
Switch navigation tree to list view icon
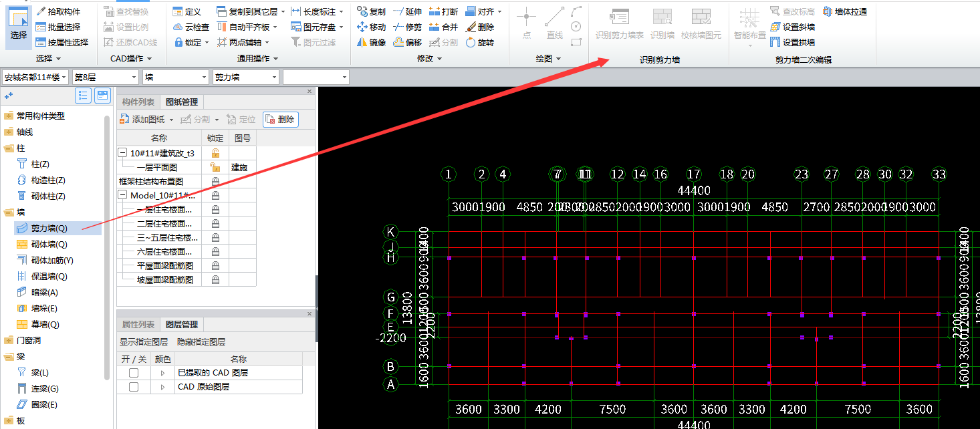(x=83, y=96)
